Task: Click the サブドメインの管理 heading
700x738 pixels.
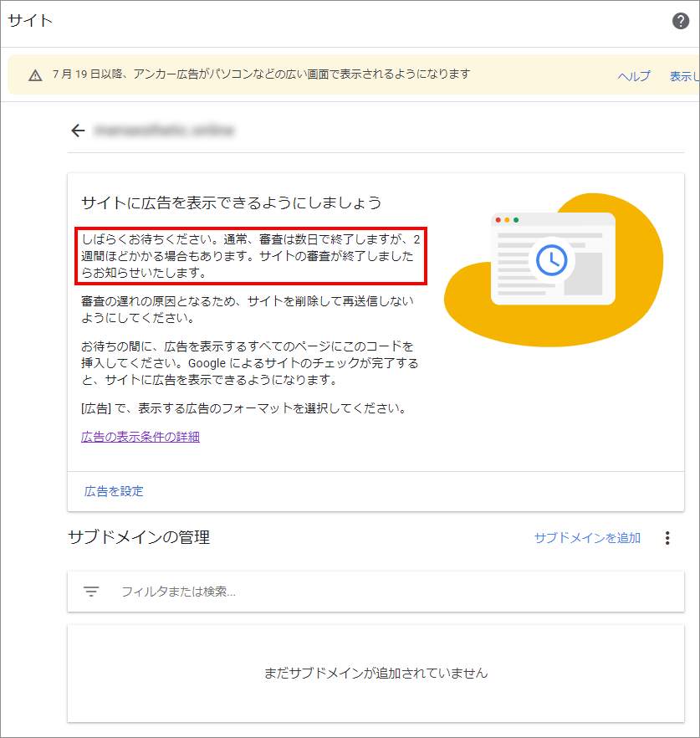Action: pyautogui.click(x=139, y=537)
